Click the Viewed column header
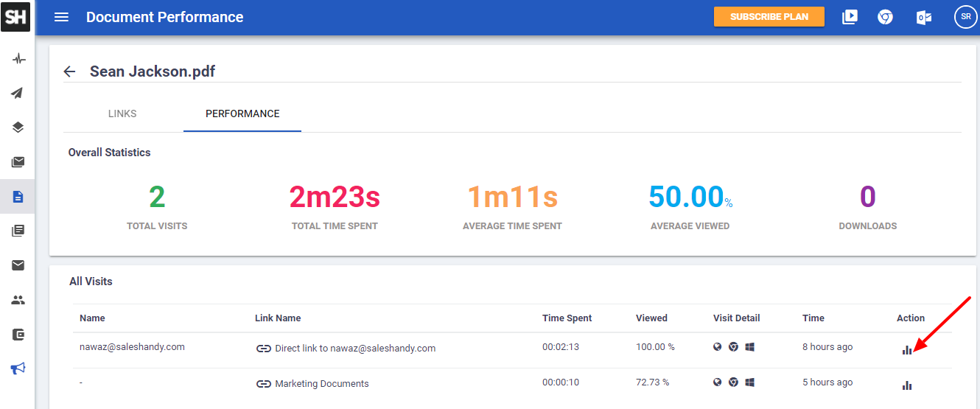Viewport: 980px width, 409px height. pos(651,318)
